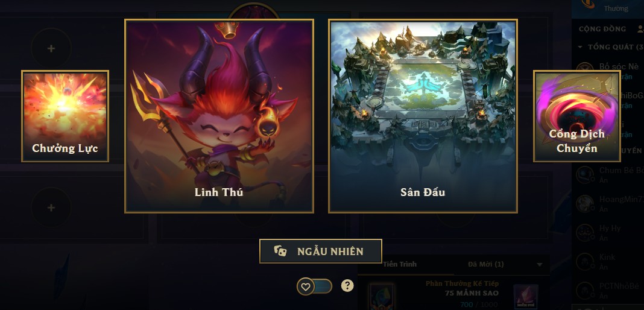644x310 pixels.
Task: Select the Linh Thú little legend card
Action: (219, 116)
